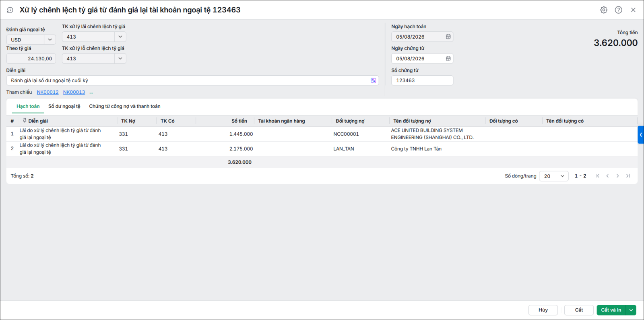Click the Ngày hạch toán date field

pyautogui.click(x=422, y=37)
